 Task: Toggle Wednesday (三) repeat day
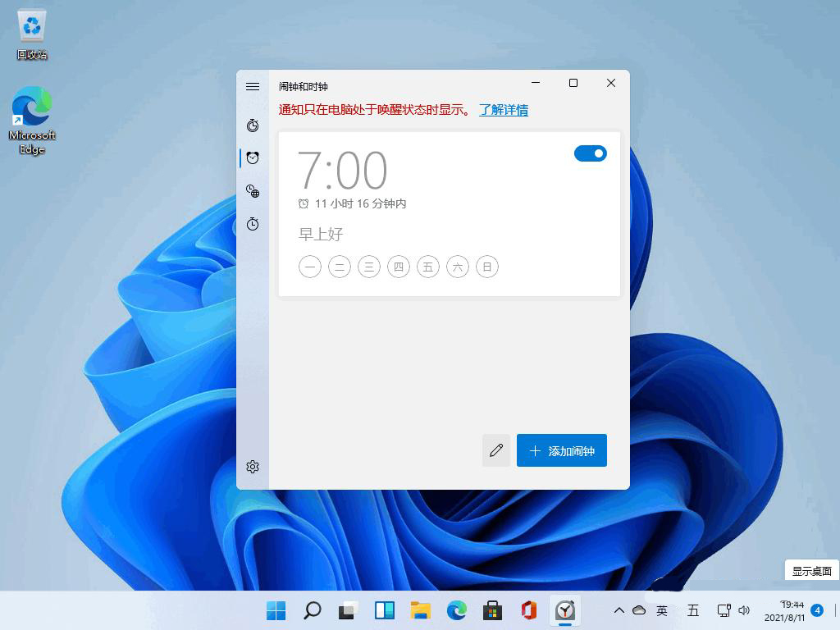click(368, 267)
